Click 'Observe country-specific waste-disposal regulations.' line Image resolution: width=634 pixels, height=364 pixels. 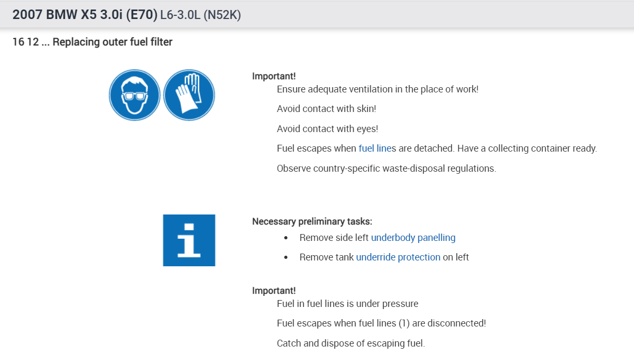click(387, 169)
